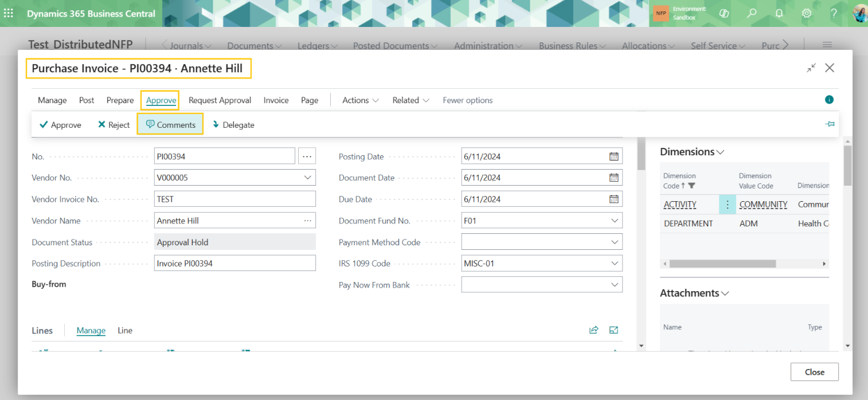
Task: Open Copilot icon in top bar
Action: pos(724,13)
